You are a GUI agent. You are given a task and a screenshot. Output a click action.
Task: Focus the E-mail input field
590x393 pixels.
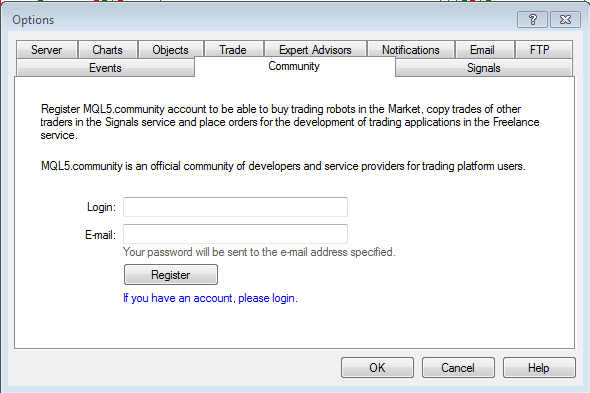236,234
